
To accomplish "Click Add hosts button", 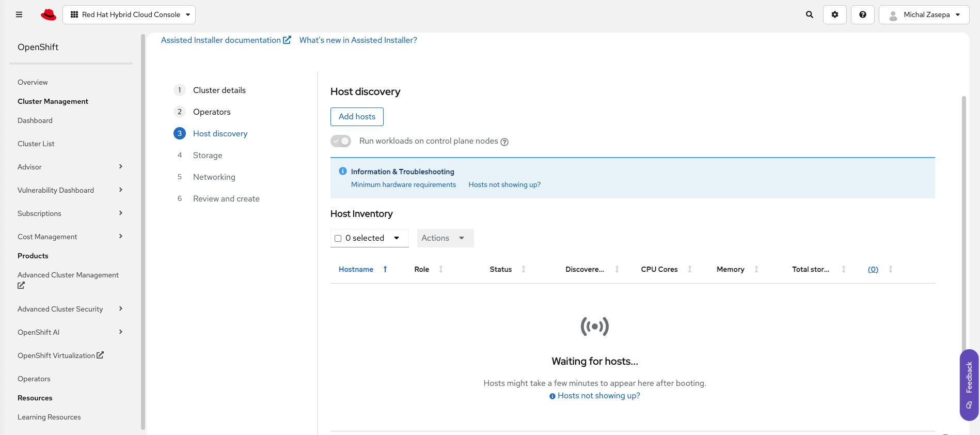I will tap(357, 117).
